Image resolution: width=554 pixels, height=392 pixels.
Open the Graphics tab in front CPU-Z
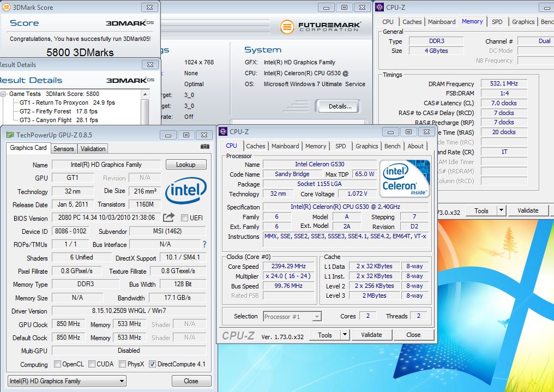(367, 146)
